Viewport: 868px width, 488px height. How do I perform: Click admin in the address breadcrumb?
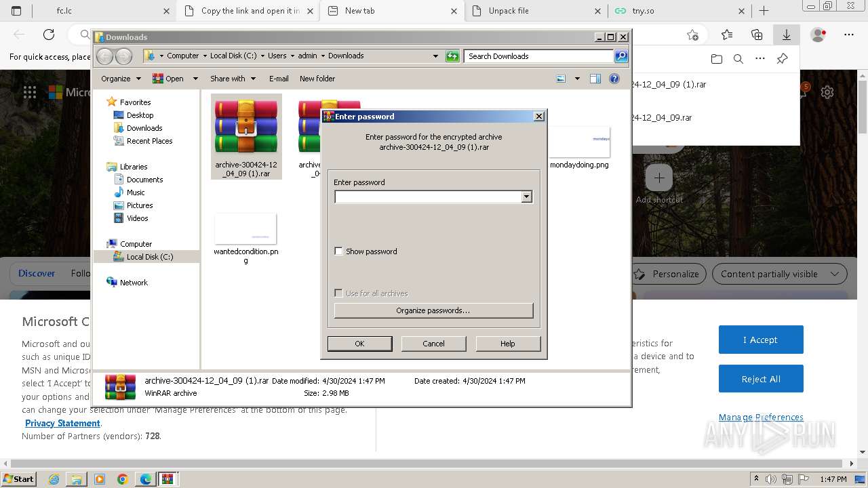pyautogui.click(x=307, y=56)
